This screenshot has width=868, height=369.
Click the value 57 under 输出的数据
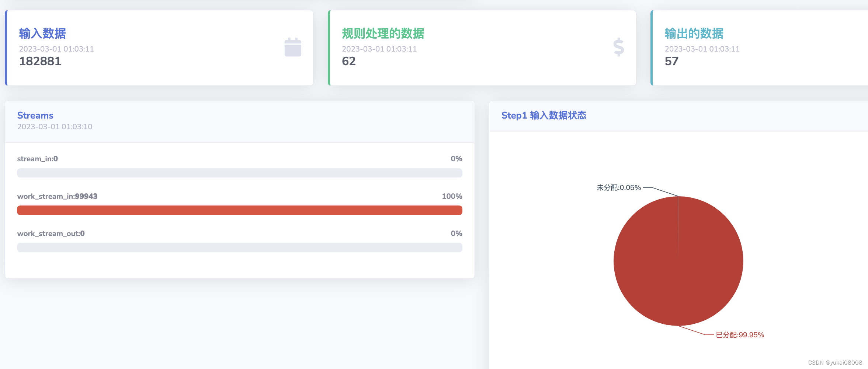pyautogui.click(x=671, y=61)
